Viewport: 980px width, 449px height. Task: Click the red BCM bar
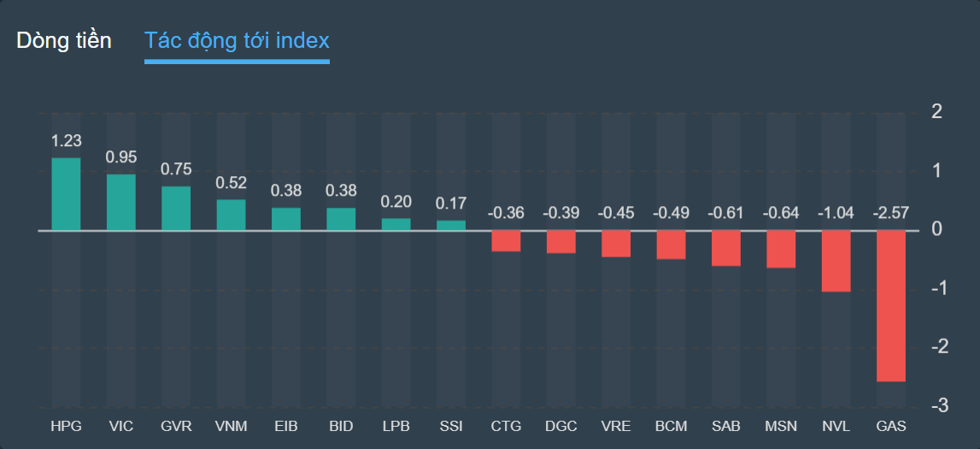(671, 245)
